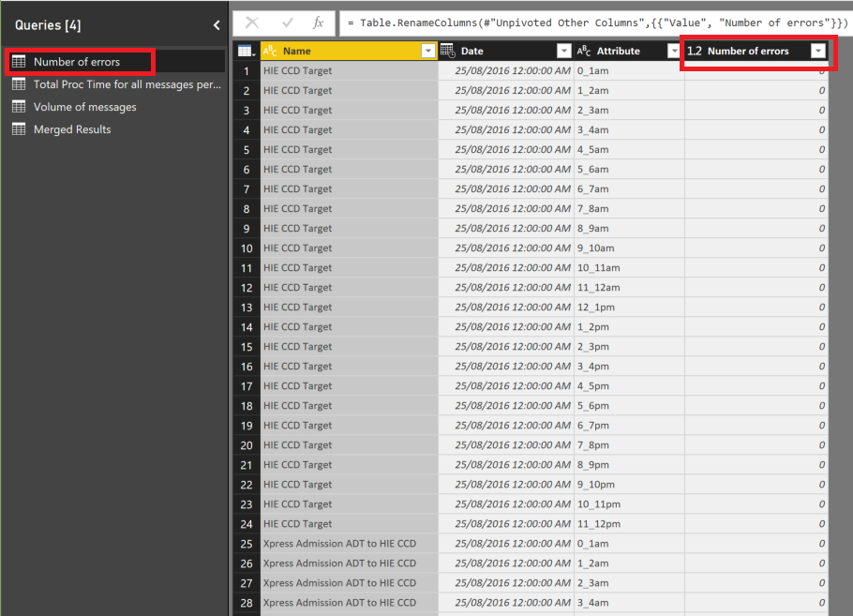The width and height of the screenshot is (853, 616).
Task: Click Xpress Admission ADT cell in row 25
Action: tap(350, 544)
